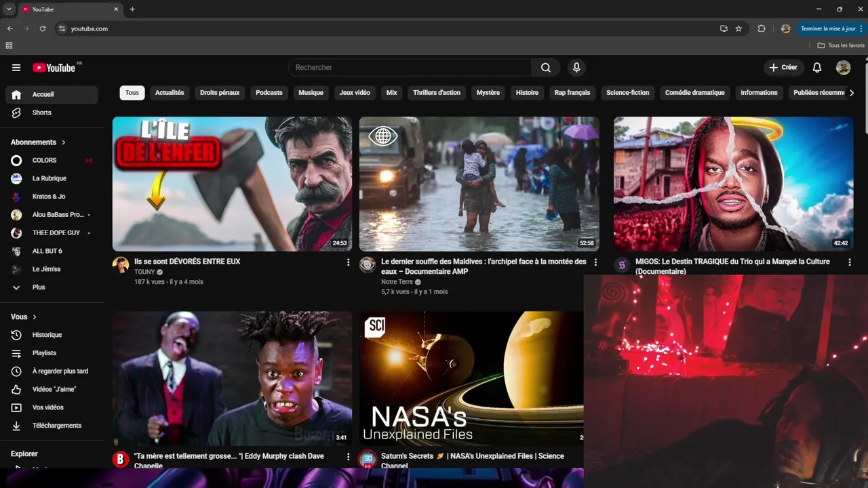Expand the Vous section
Screen dimensions: 868x488
(24, 317)
